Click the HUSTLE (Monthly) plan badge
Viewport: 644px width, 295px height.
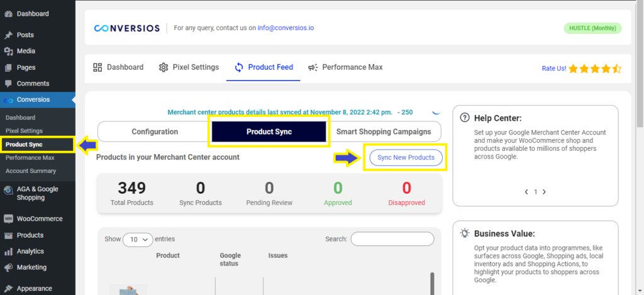[592, 28]
